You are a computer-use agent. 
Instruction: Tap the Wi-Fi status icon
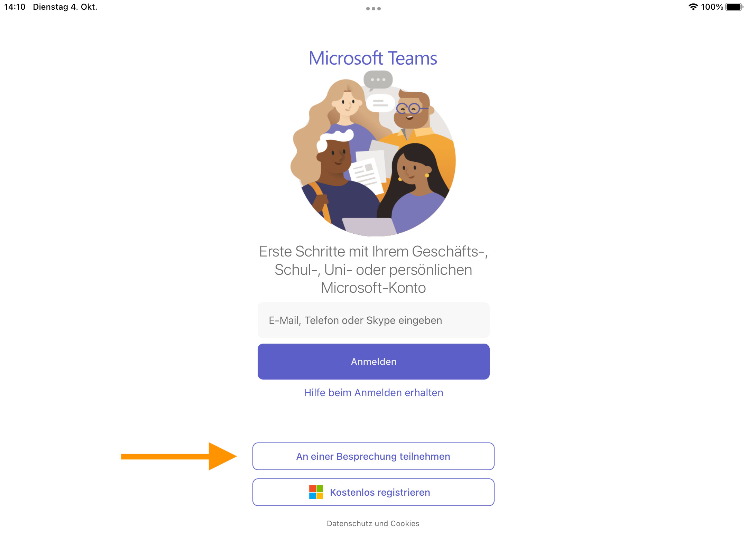(x=693, y=7)
